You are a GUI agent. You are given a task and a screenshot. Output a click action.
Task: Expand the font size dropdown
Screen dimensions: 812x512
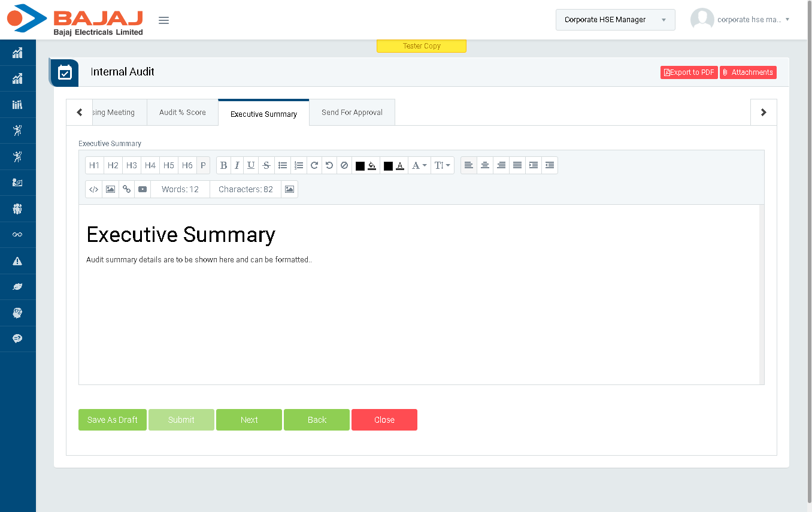tap(442, 166)
